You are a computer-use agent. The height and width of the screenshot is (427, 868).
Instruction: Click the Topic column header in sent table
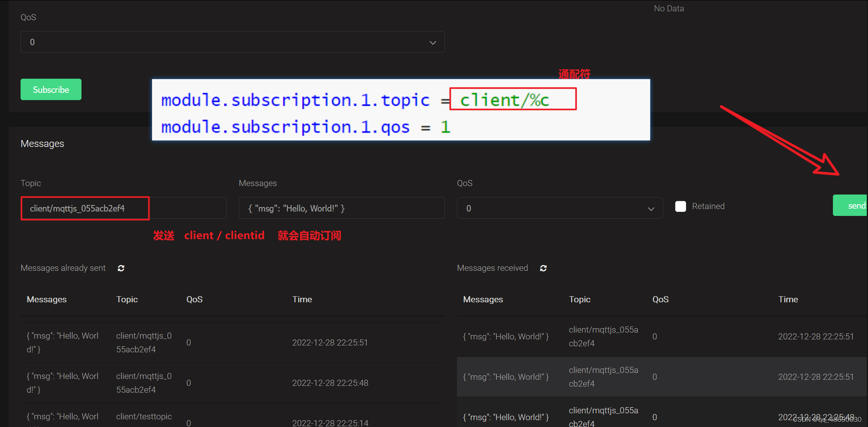coord(127,299)
